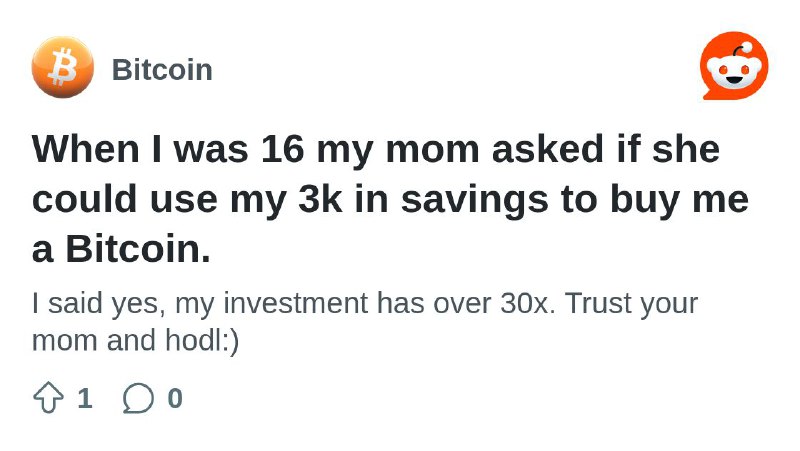Image resolution: width=800 pixels, height=451 pixels.
Task: Click the word "savings" in the headline
Action: click(474, 201)
